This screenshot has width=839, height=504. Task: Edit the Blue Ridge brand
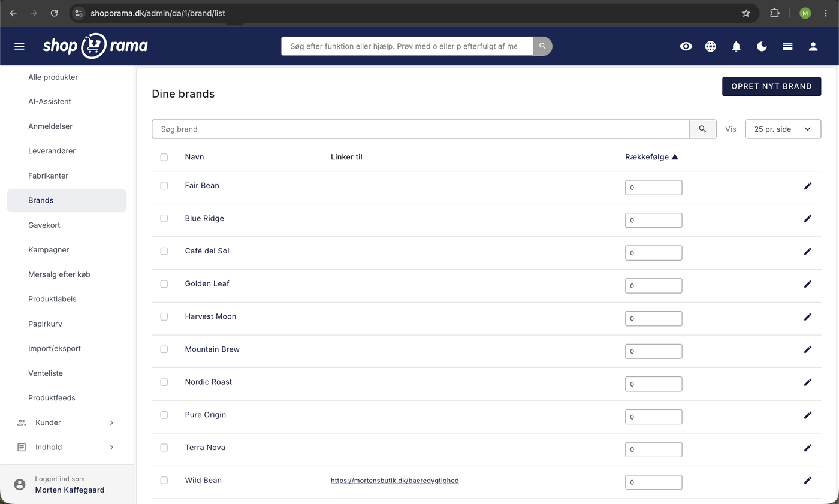[808, 218]
